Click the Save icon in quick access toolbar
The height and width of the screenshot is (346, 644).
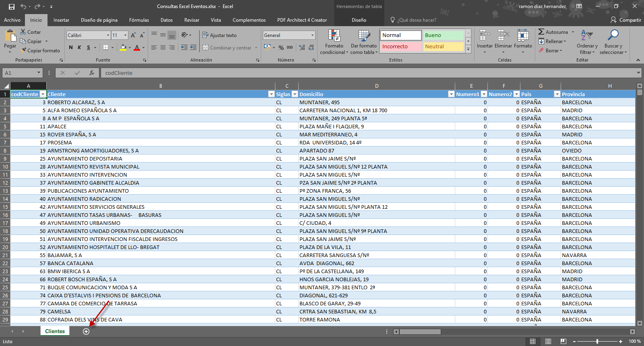coord(12,6)
